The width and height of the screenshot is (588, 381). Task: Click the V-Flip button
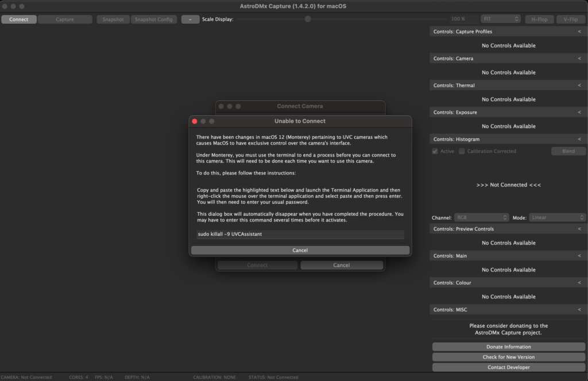click(570, 19)
